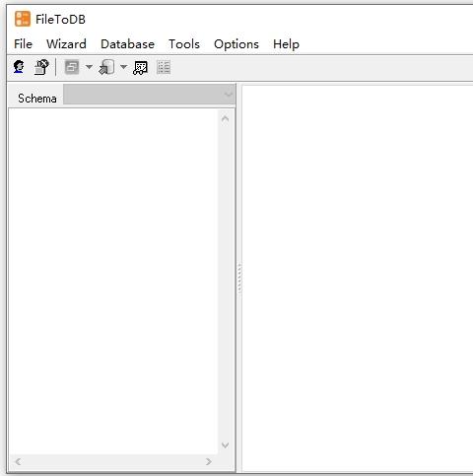Screen dimensions: 473x476
Task: Open the Help menu
Action: click(286, 44)
